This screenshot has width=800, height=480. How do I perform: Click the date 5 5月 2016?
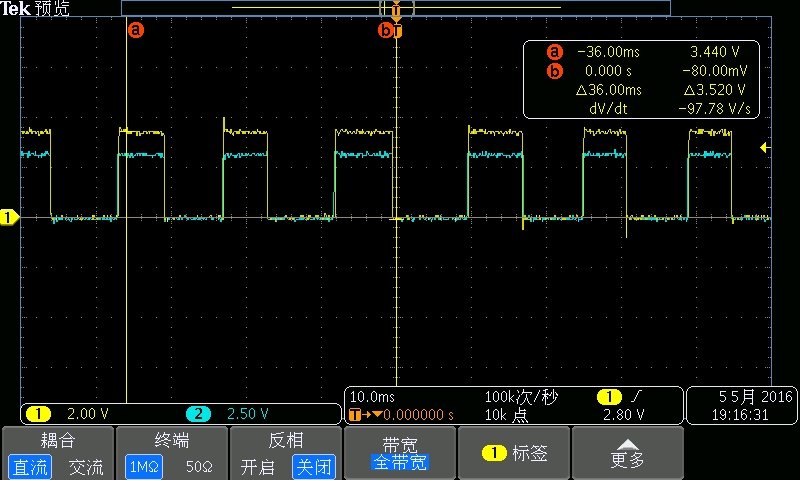pyautogui.click(x=755, y=396)
